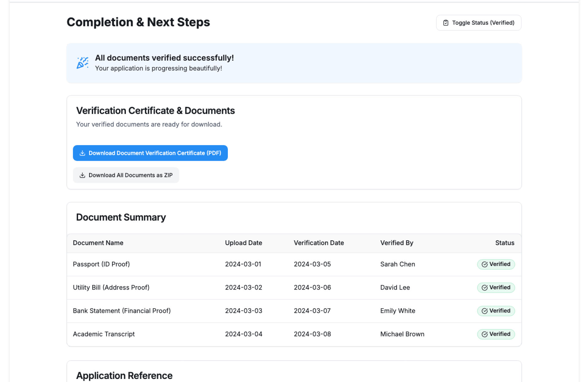The width and height of the screenshot is (588, 382).
Task: Click download icon on PDF certificate button
Action: tap(82, 153)
